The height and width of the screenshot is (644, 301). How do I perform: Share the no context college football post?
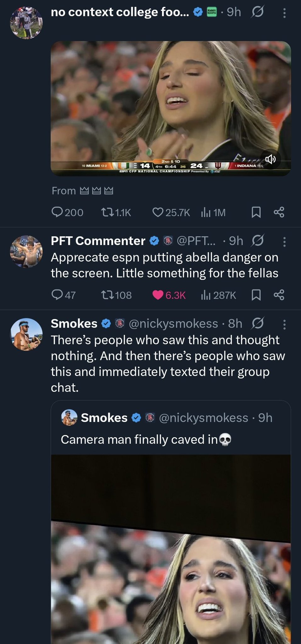[279, 212]
